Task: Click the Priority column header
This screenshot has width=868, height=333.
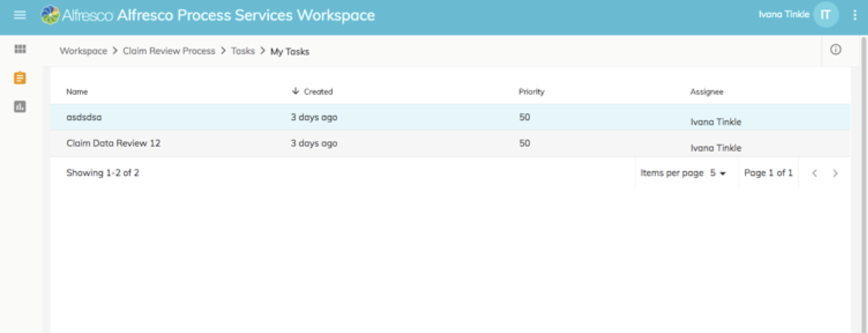Action: (x=531, y=92)
